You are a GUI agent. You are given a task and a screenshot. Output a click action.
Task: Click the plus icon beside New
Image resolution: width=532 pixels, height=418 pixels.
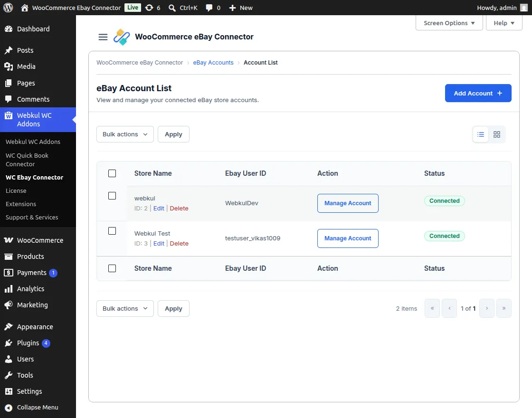pyautogui.click(x=232, y=8)
